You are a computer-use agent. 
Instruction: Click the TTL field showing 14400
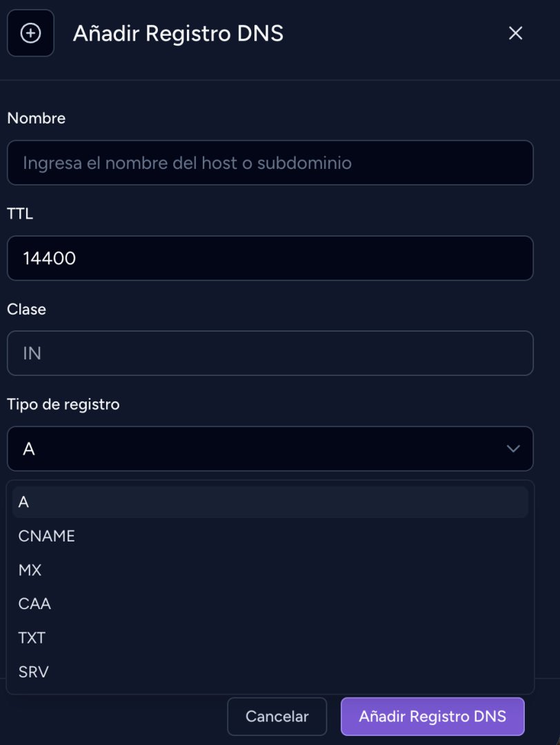[270, 259]
